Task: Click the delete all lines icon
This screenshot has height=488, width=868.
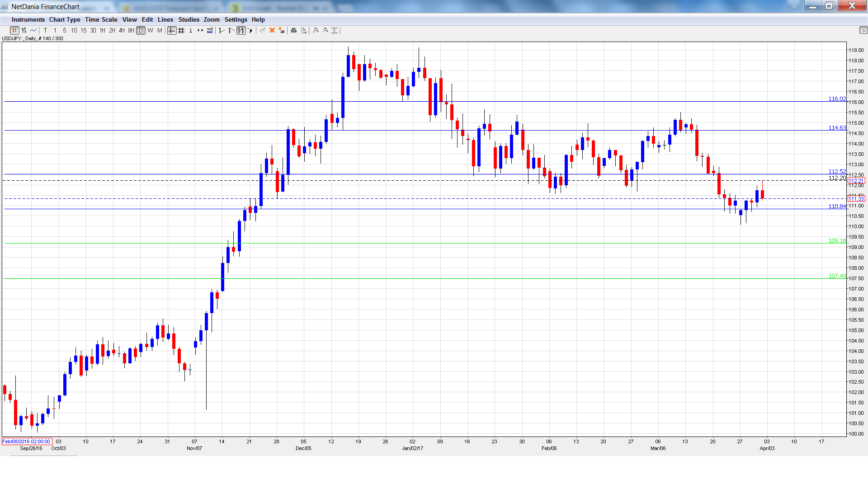Action: coord(282,30)
